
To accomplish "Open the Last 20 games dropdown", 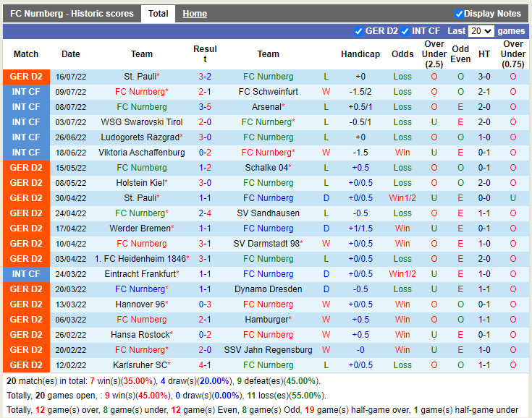I will pyautogui.click(x=481, y=31).
